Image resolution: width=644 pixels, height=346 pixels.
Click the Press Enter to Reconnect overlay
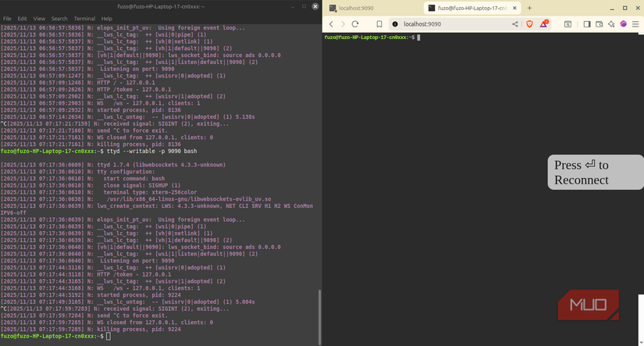[595, 172]
